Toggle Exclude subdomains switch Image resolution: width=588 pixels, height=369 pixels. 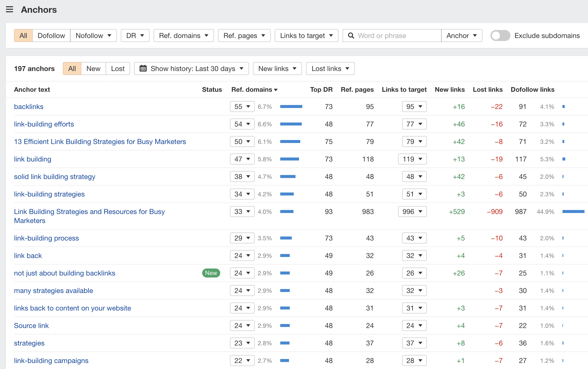tap(500, 35)
